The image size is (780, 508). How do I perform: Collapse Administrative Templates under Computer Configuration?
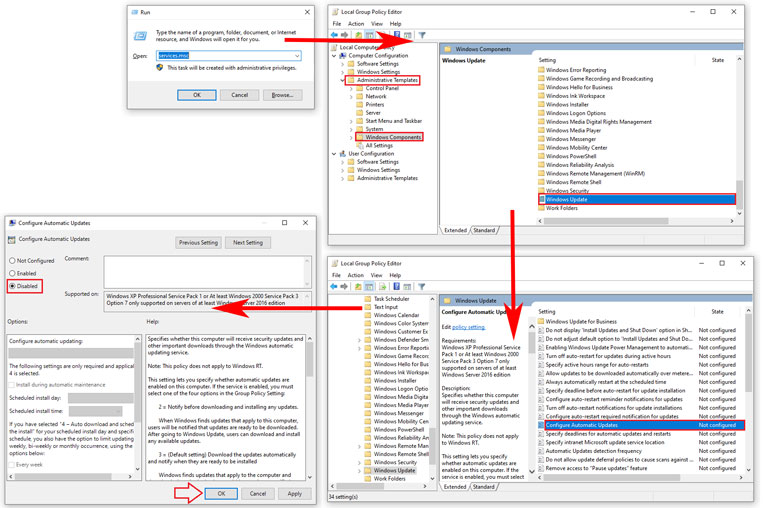coord(342,80)
